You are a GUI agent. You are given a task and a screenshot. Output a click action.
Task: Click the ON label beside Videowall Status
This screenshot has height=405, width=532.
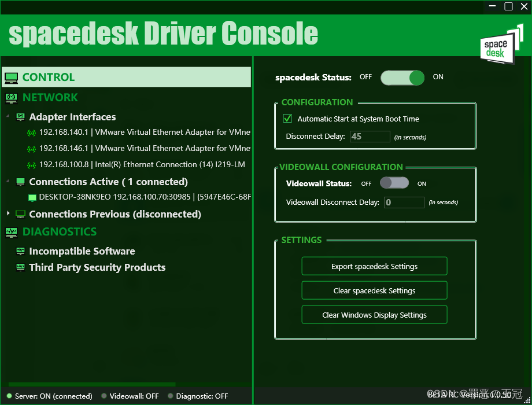[x=422, y=183]
